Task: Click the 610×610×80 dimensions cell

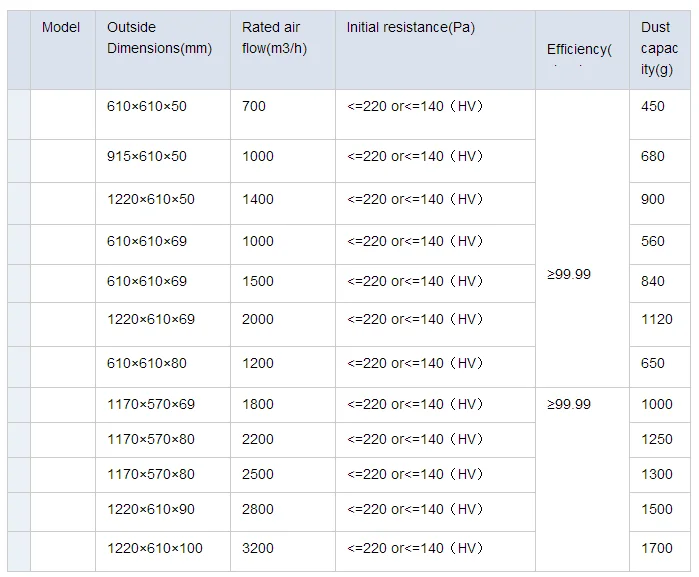Action: (147, 364)
